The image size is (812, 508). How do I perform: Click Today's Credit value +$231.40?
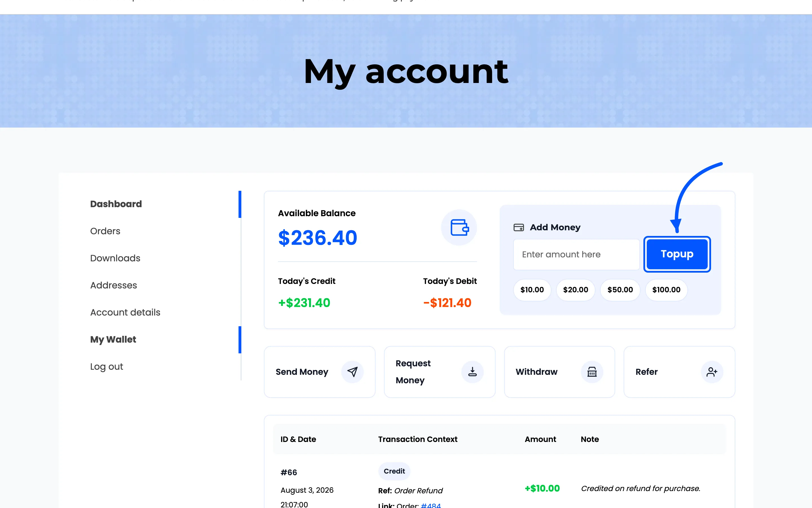(304, 303)
